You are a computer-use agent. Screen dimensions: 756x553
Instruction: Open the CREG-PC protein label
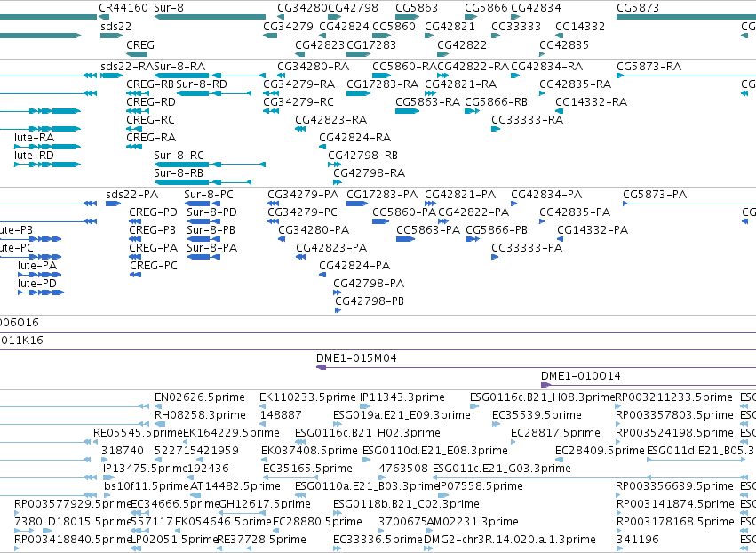(154, 266)
